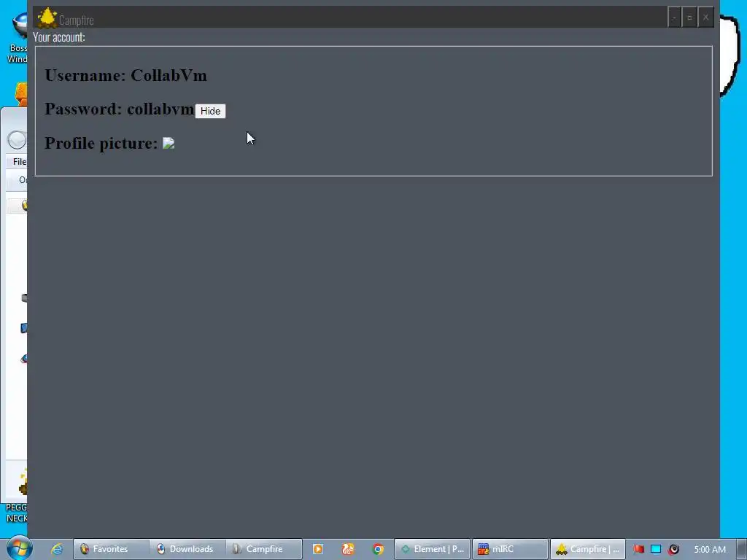The image size is (747, 560).
Task: Click the Campfire logo in title bar
Action: point(47,18)
